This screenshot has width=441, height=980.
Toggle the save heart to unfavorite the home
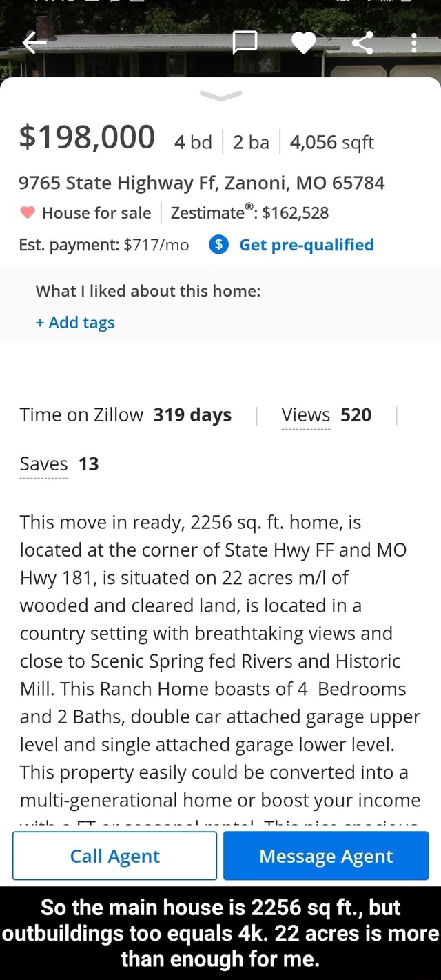point(305,43)
